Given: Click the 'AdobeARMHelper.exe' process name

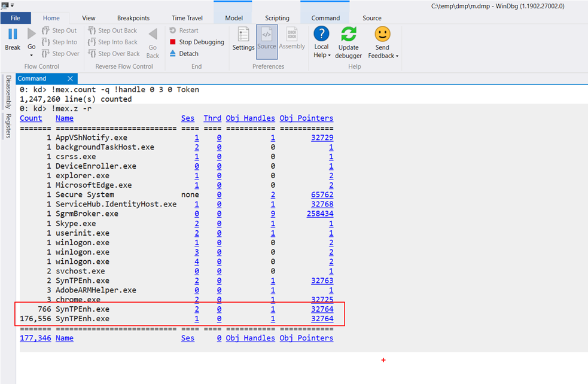Looking at the screenshot, I should tap(96, 290).
